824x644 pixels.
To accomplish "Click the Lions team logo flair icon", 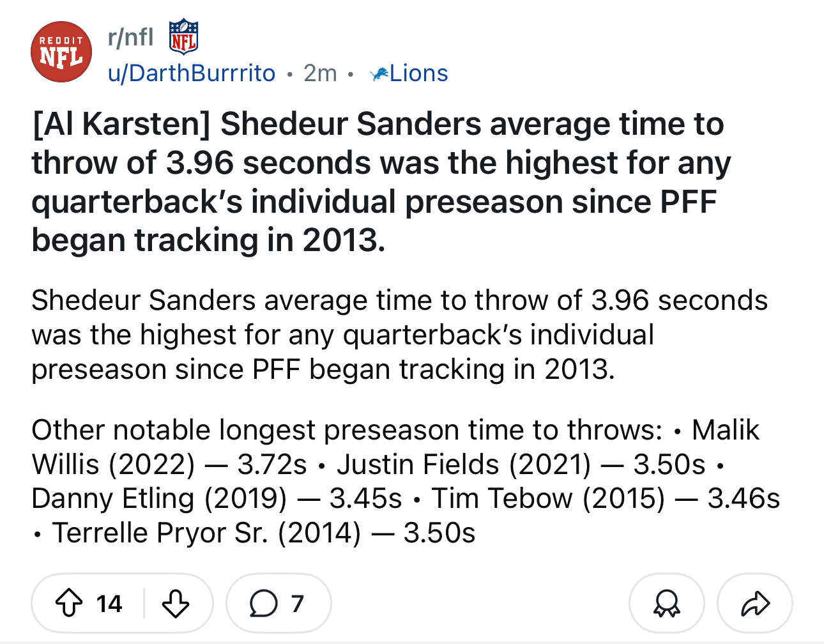I will (x=379, y=74).
